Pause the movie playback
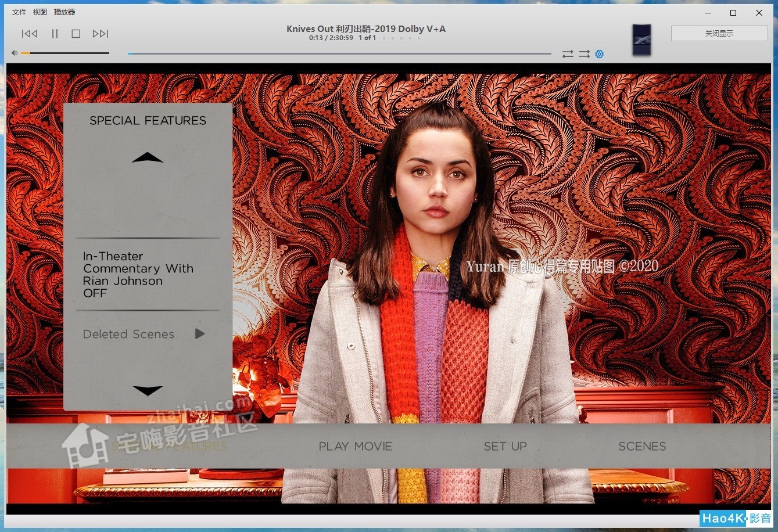The width and height of the screenshot is (778, 532). click(55, 34)
